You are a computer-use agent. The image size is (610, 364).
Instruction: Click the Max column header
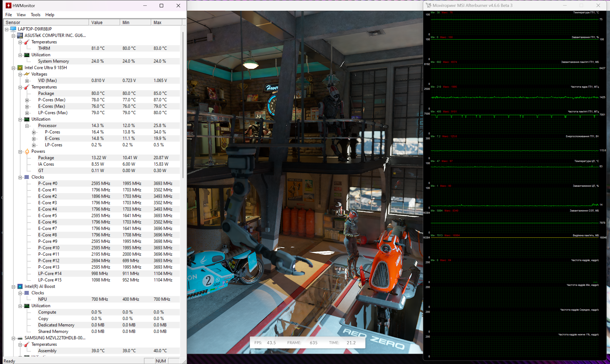click(167, 22)
